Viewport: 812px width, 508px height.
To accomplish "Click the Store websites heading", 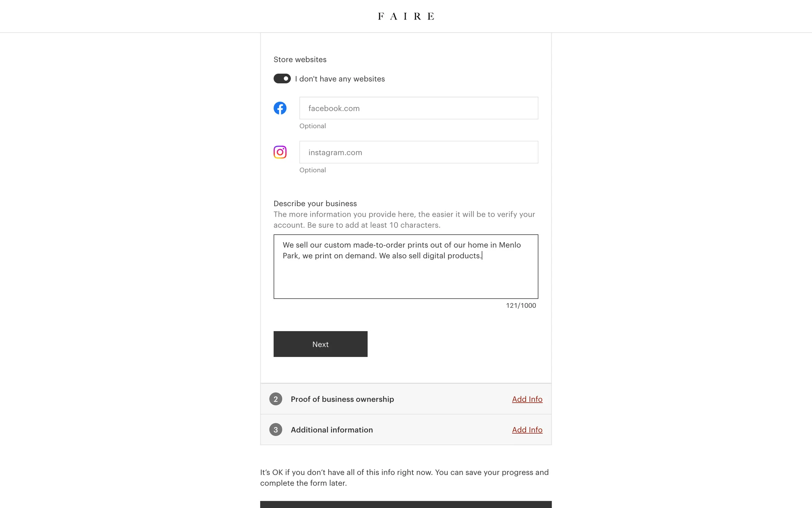I will click(300, 60).
